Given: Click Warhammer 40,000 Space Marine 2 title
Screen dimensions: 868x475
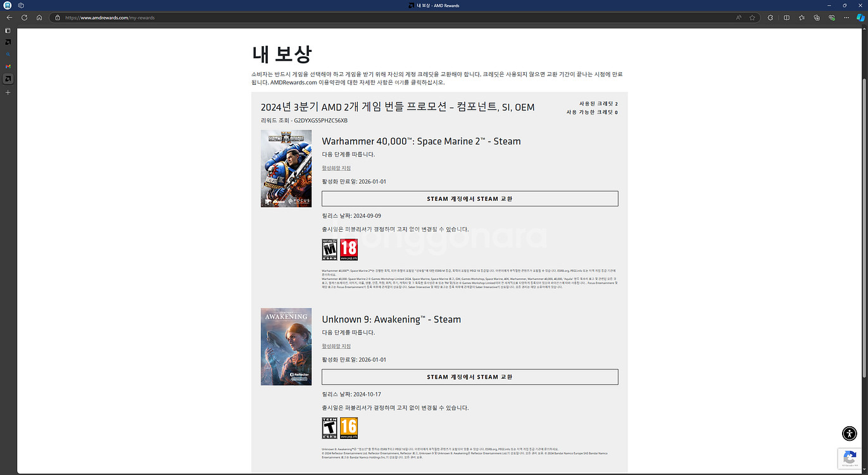Looking at the screenshot, I should coord(421,141).
